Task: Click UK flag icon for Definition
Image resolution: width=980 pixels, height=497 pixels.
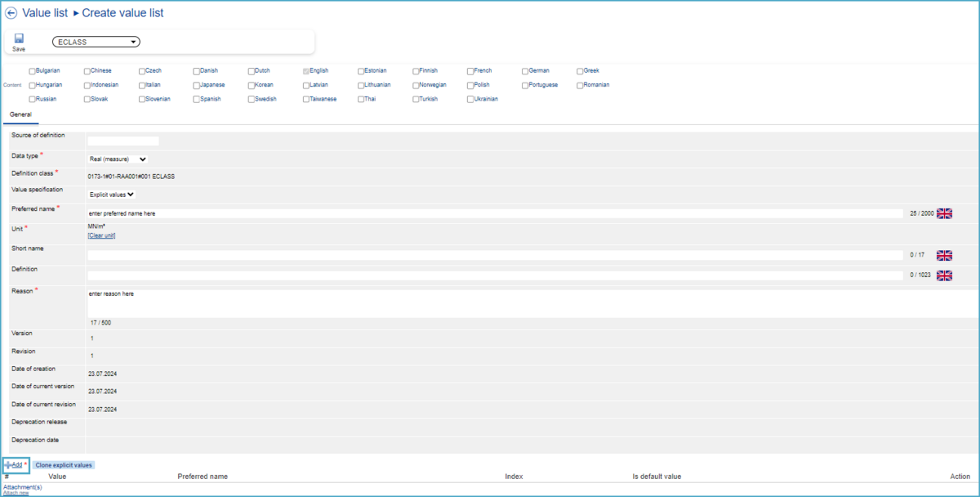Action: click(x=944, y=275)
